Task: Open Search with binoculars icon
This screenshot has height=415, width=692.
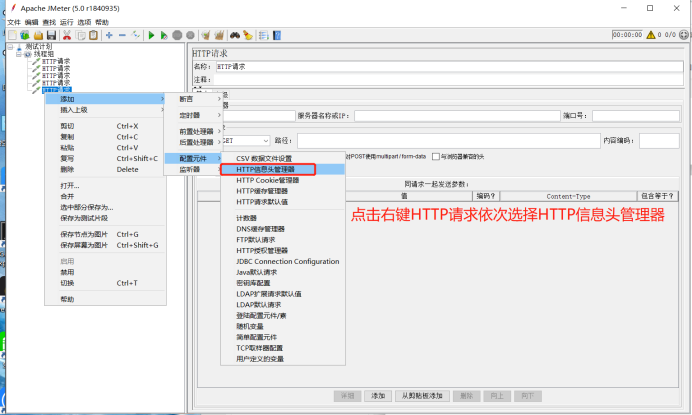Action: [x=235, y=35]
